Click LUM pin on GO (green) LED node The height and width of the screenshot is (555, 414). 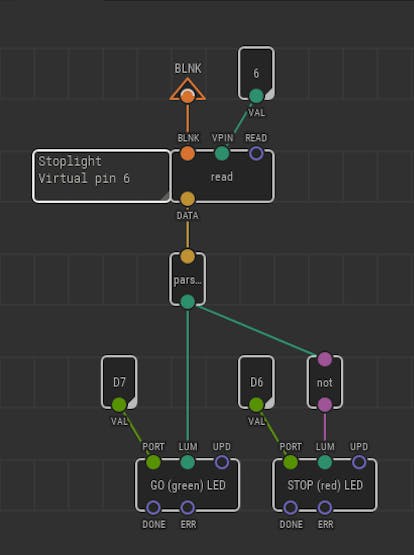click(188, 462)
